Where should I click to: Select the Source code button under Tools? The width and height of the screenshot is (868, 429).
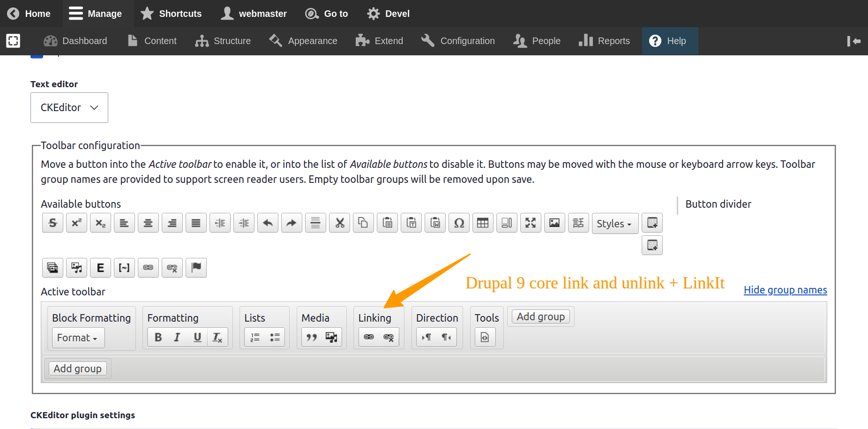point(486,337)
